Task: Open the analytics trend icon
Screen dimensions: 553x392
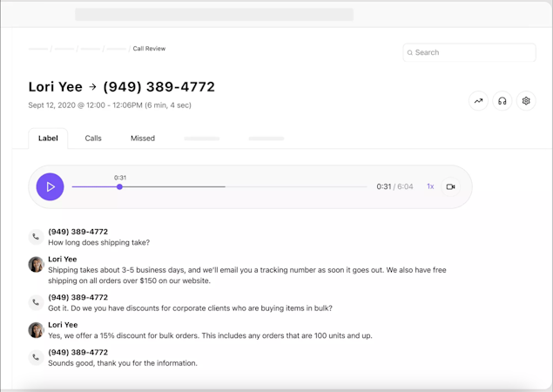Action: point(478,101)
